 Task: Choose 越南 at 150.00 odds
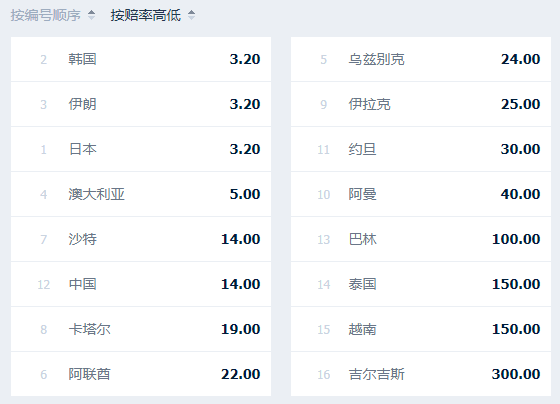(421, 329)
